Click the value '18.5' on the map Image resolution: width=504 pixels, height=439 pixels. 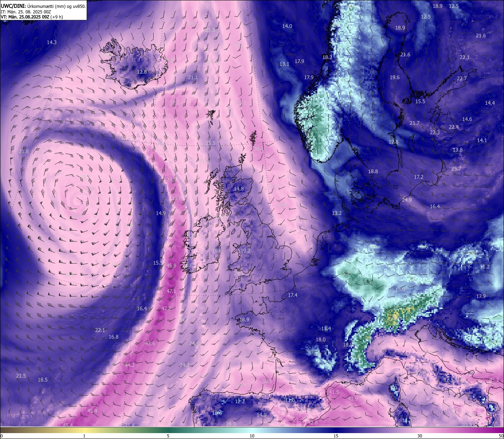click(43, 380)
